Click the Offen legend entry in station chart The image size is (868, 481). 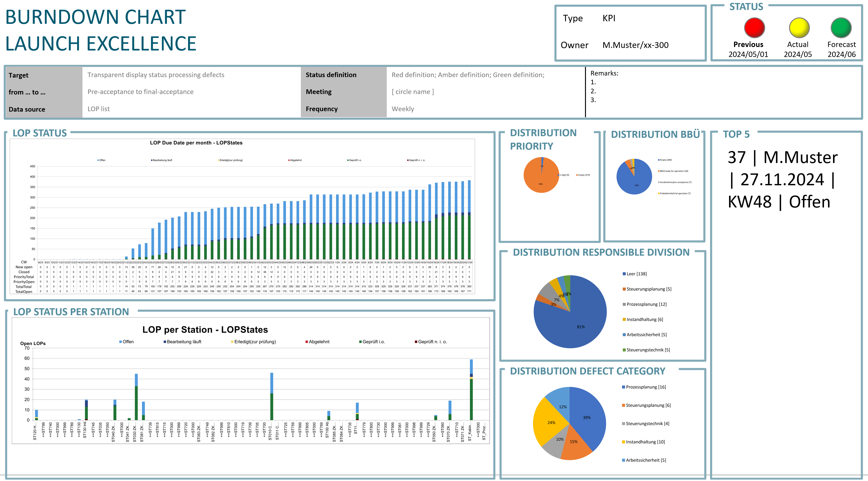coord(126,342)
